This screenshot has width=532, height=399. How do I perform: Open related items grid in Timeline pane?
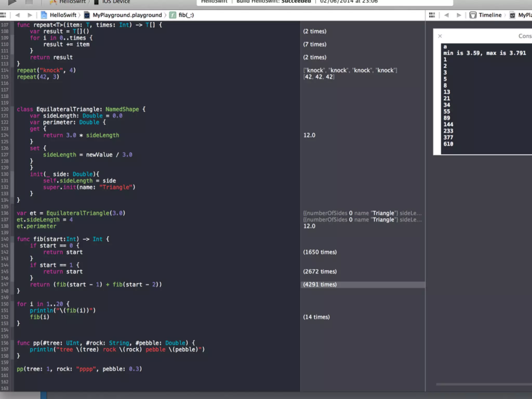pos(432,15)
